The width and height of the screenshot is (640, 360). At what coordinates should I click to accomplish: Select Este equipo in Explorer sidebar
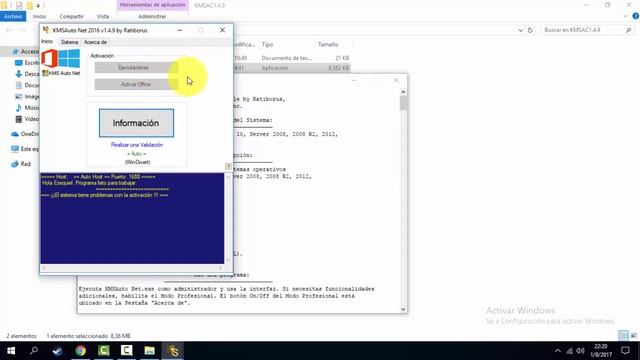pyautogui.click(x=25, y=149)
